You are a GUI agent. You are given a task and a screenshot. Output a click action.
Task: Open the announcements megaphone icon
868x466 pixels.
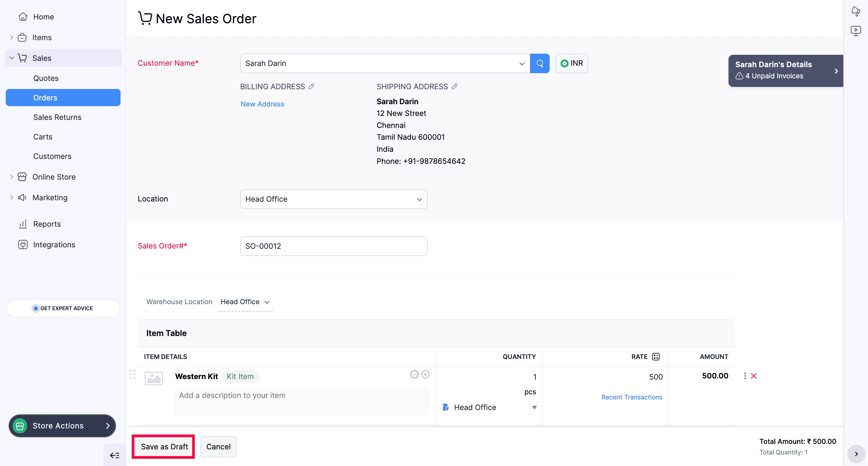(856, 11)
